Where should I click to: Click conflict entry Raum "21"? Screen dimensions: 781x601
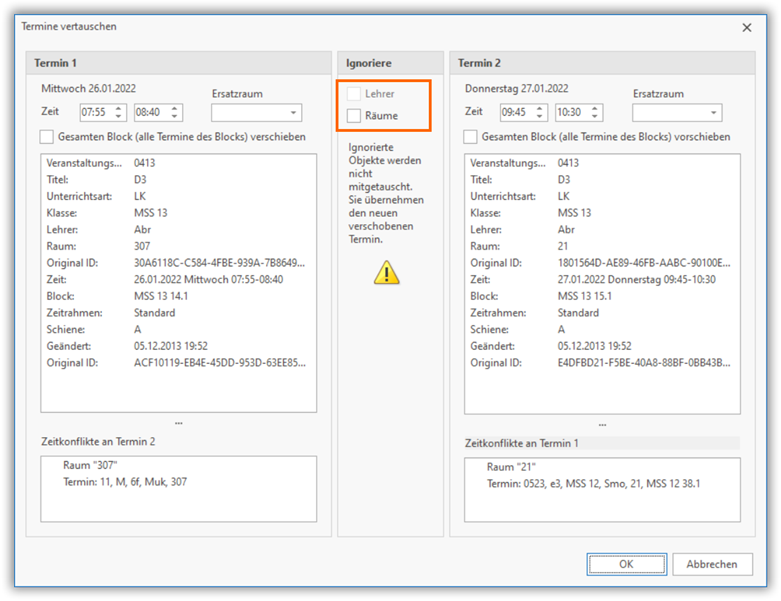[x=513, y=467]
